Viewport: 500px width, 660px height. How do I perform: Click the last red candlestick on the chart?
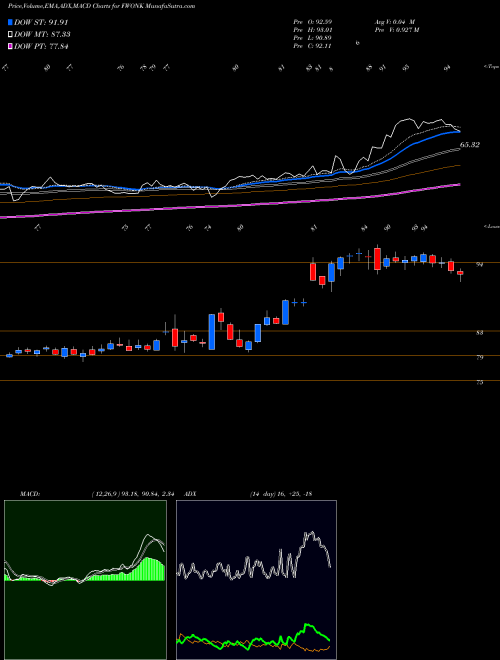click(460, 273)
